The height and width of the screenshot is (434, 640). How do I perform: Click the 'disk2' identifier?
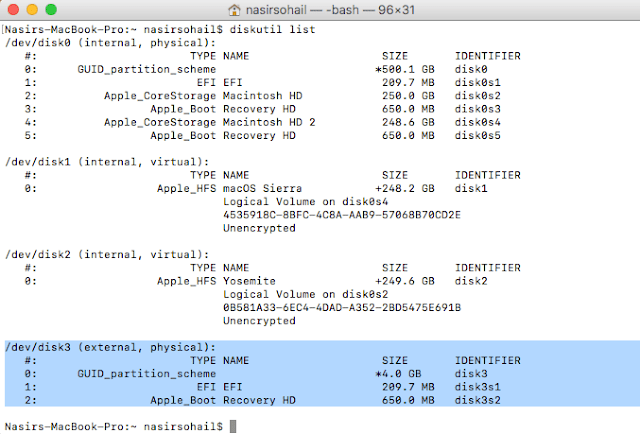(x=471, y=281)
